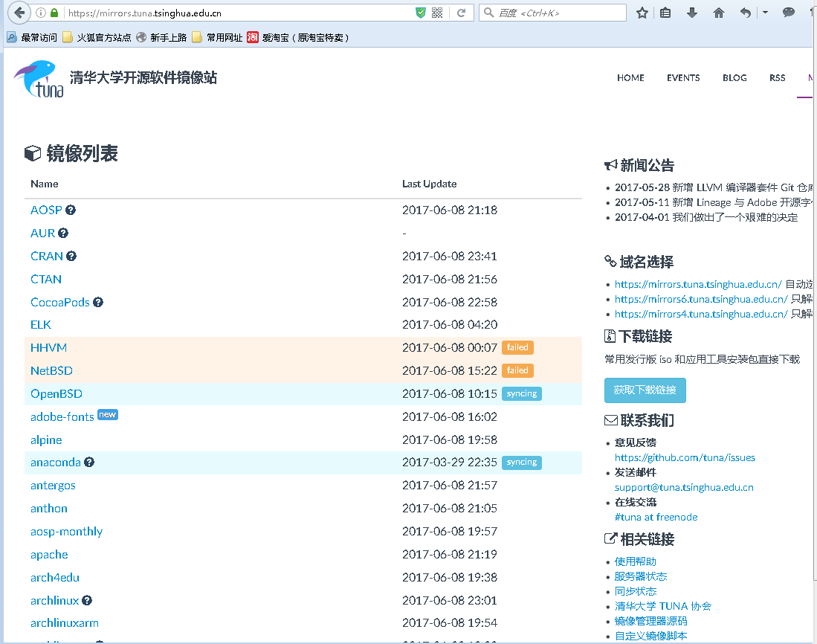This screenshot has width=817, height=644.
Task: Expand the dropdown arrow beside undo icon
Action: tap(765, 13)
